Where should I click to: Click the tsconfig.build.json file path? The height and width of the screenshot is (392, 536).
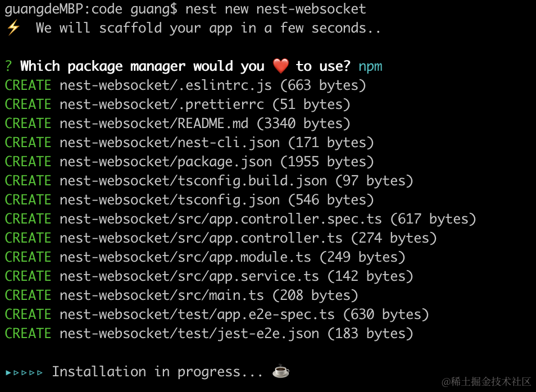[193, 181]
